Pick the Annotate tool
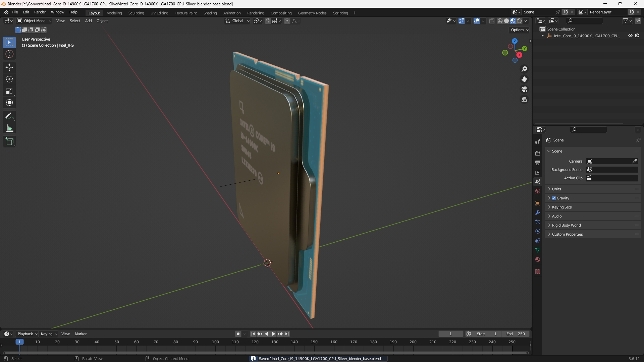Image resolution: width=644 pixels, height=362 pixels. [9, 116]
